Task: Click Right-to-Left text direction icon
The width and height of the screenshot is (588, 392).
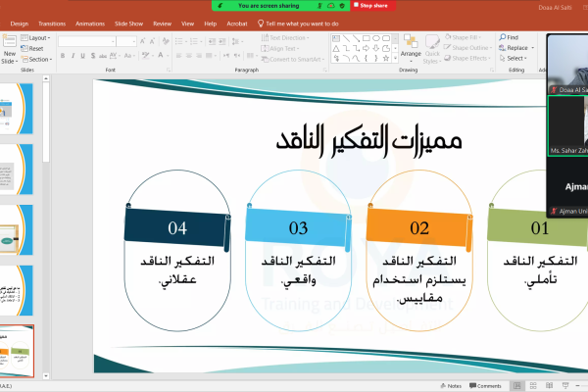Action: (x=237, y=56)
